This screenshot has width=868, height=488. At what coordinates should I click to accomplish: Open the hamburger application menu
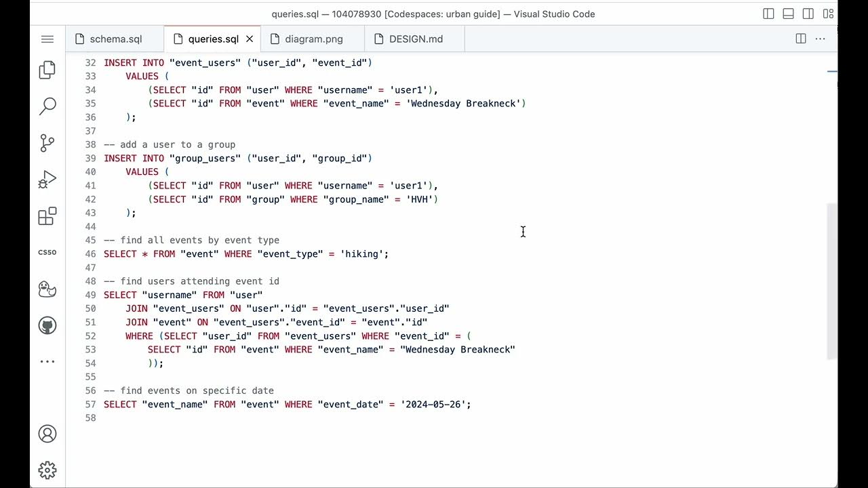pyautogui.click(x=47, y=39)
